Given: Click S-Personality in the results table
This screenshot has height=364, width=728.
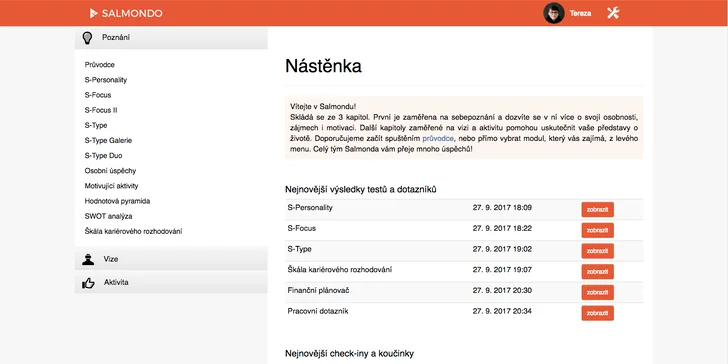Looking at the screenshot, I should pos(310,208).
